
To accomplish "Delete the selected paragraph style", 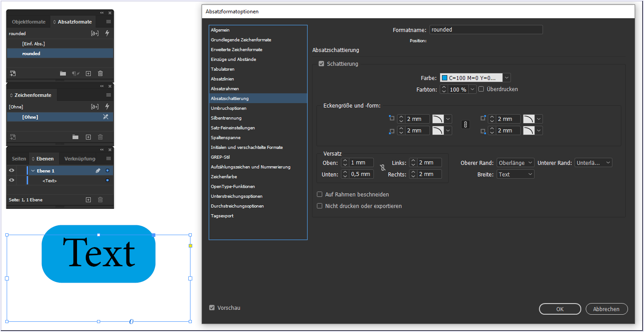I will 100,73.
